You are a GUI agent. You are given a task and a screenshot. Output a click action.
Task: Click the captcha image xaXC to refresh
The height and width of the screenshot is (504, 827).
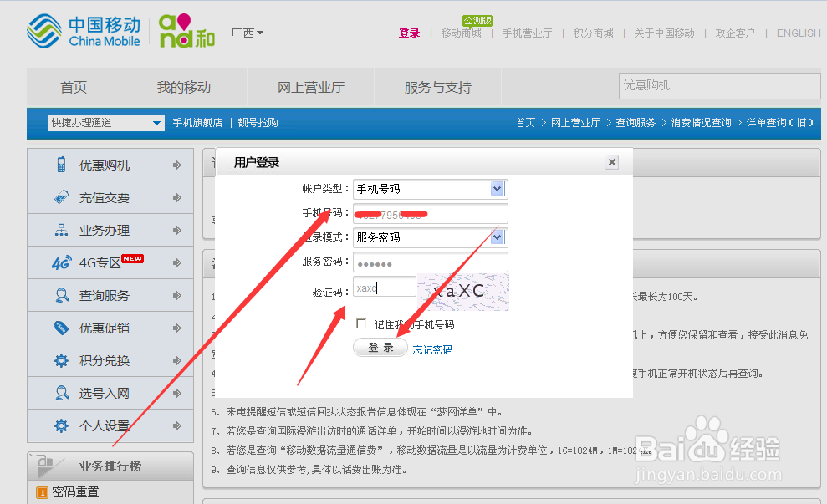463,291
